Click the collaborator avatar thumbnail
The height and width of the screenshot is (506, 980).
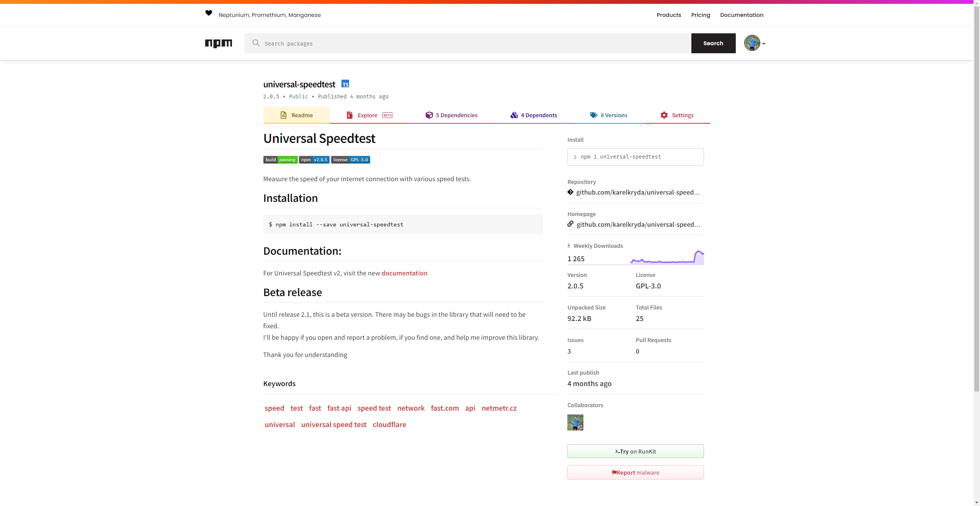(575, 422)
